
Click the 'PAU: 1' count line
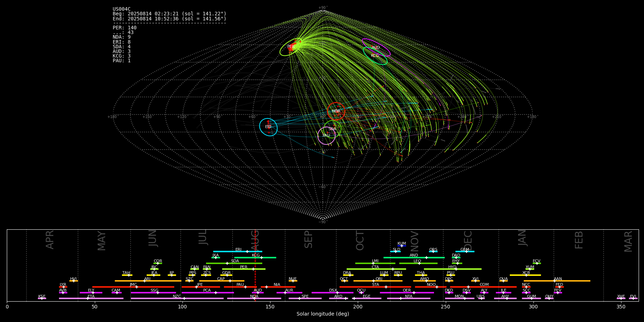pyautogui.click(x=122, y=61)
